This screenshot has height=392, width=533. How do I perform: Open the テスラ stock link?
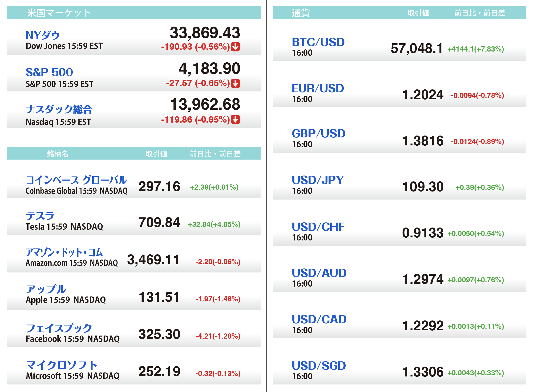pyautogui.click(x=40, y=216)
